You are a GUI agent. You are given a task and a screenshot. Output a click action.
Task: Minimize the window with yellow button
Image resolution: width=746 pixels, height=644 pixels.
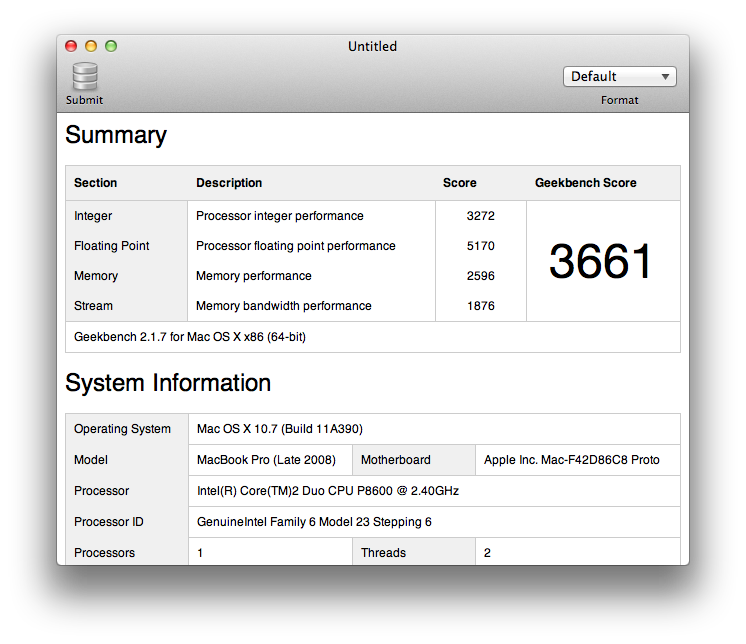tap(91, 46)
